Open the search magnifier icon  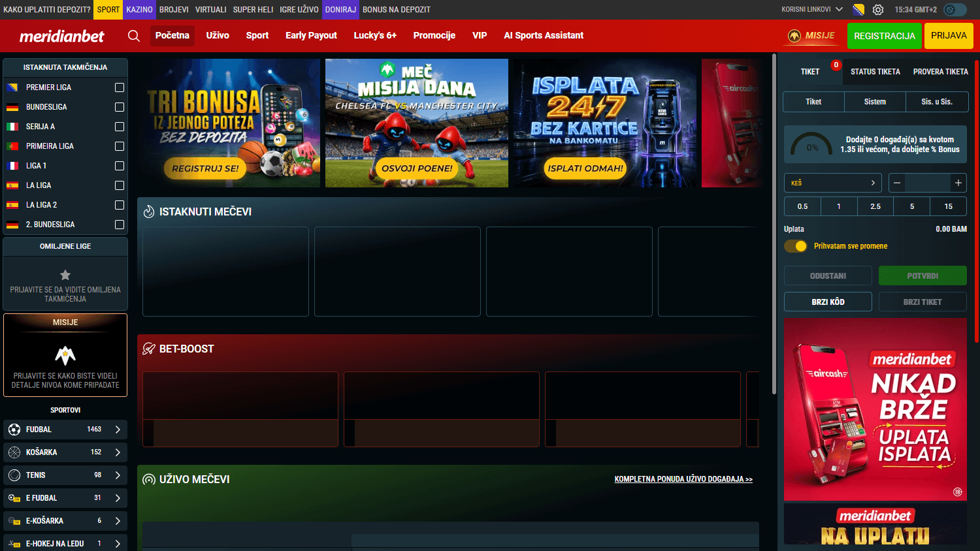(134, 36)
